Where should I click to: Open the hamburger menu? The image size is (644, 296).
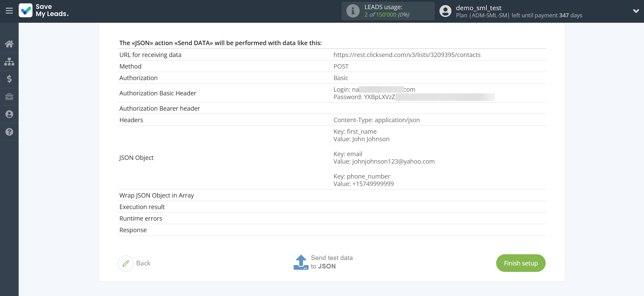(x=9, y=11)
